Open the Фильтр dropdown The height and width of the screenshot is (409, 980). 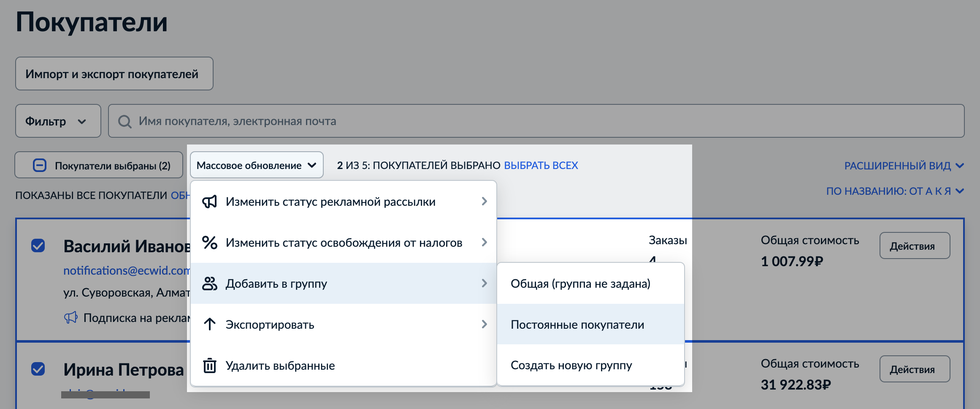tap(58, 121)
